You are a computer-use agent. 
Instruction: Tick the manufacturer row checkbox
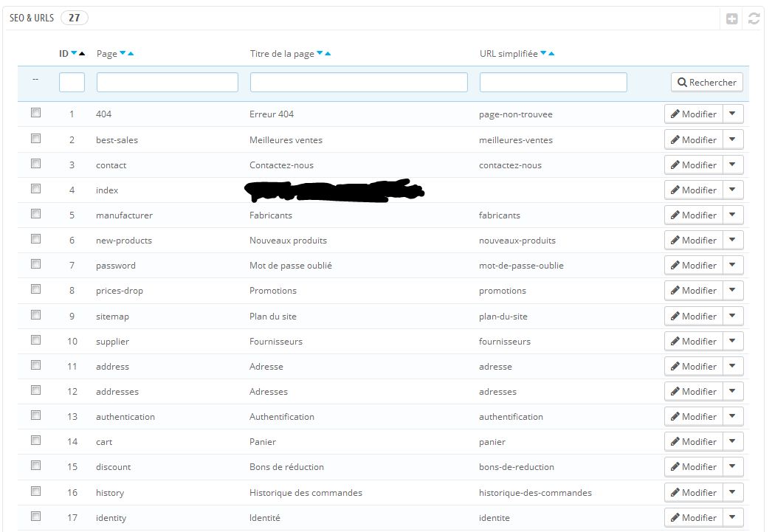point(35,213)
